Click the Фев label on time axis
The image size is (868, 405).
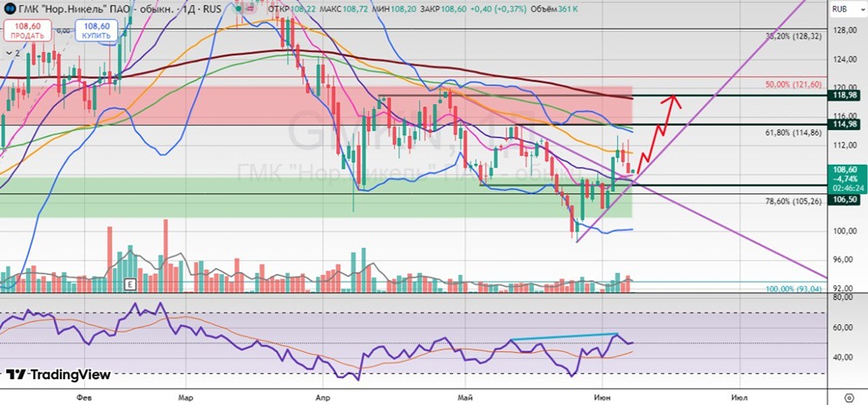point(83,397)
